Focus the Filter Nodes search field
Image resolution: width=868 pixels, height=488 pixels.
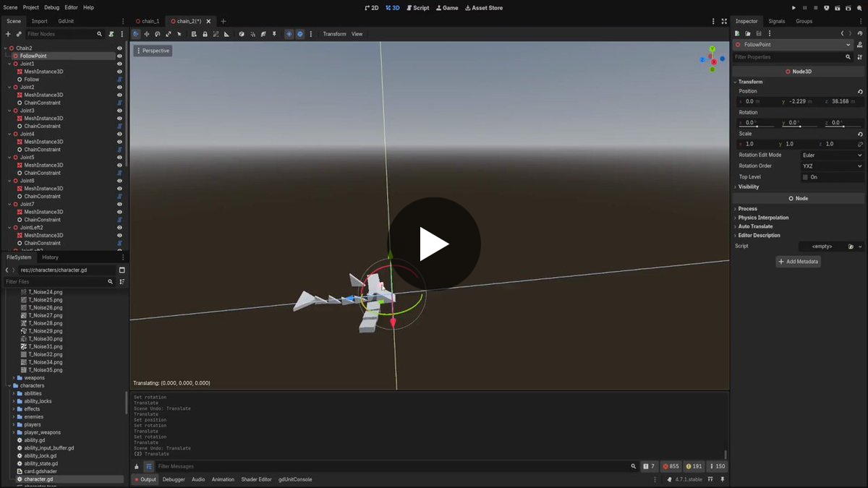[x=64, y=34]
